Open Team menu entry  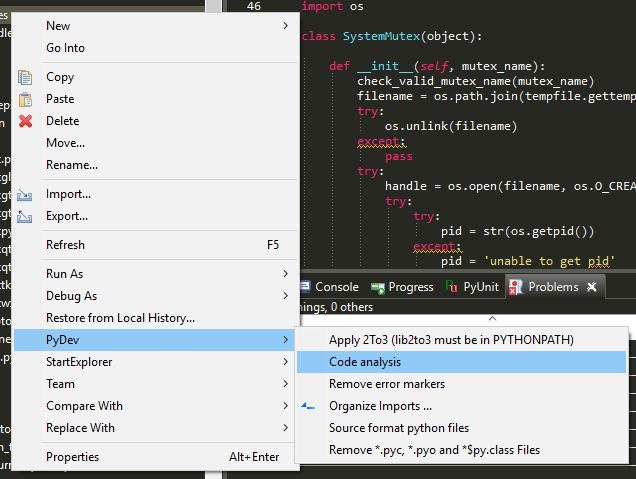(x=156, y=384)
